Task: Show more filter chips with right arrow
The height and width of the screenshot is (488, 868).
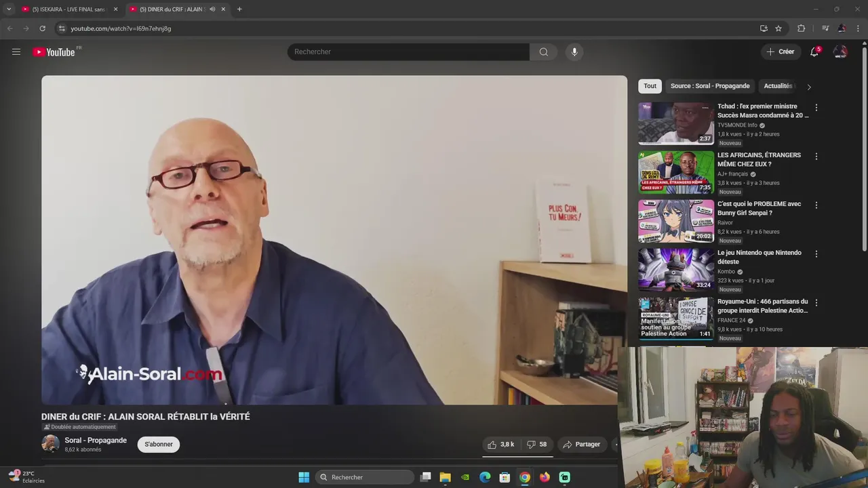Action: pos(808,87)
